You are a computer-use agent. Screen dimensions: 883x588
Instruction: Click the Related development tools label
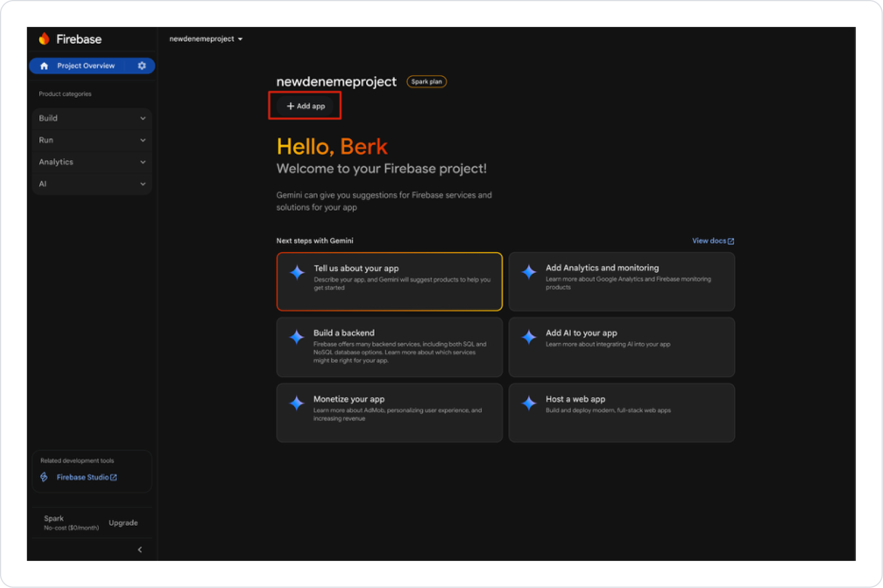tap(77, 460)
